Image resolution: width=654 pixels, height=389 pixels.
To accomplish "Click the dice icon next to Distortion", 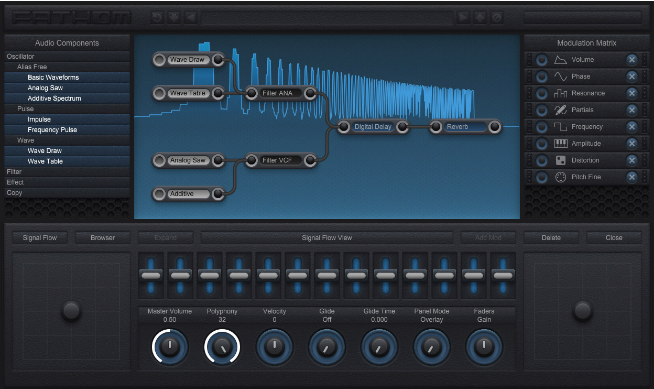I will (x=560, y=160).
